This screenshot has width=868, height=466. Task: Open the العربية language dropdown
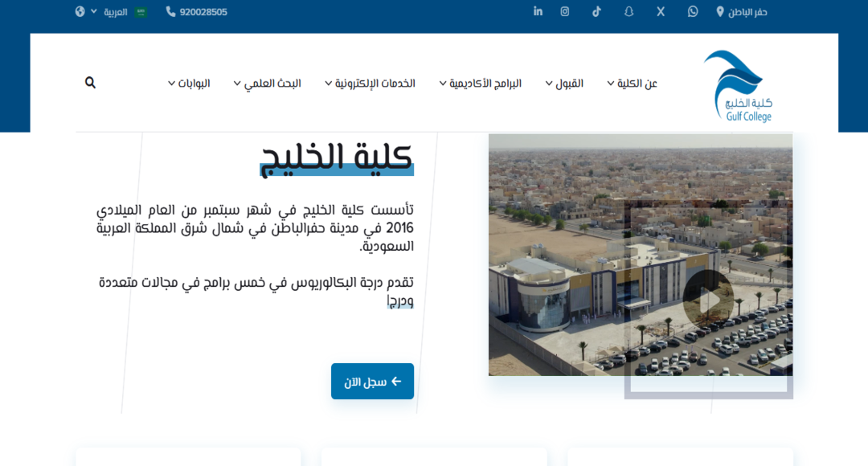[110, 11]
